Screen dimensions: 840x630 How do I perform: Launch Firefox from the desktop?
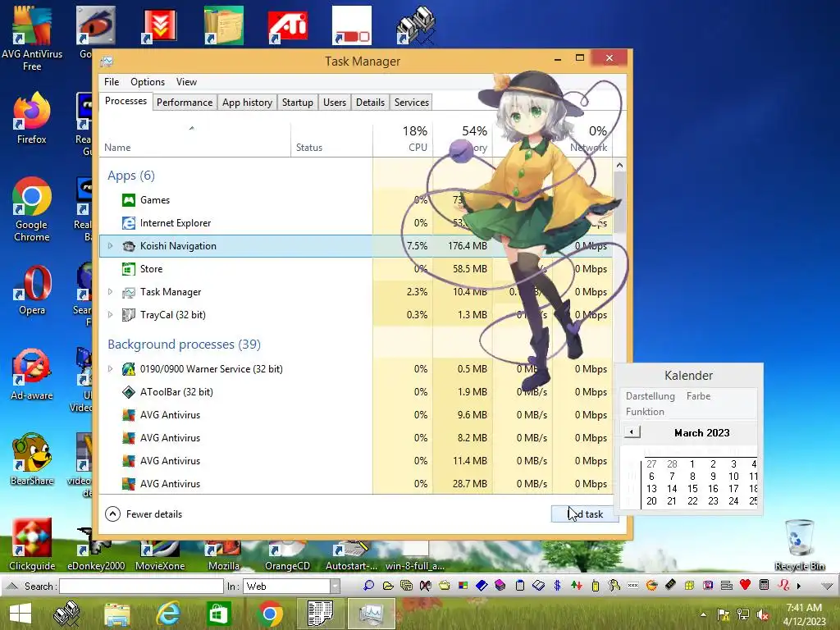(32, 119)
